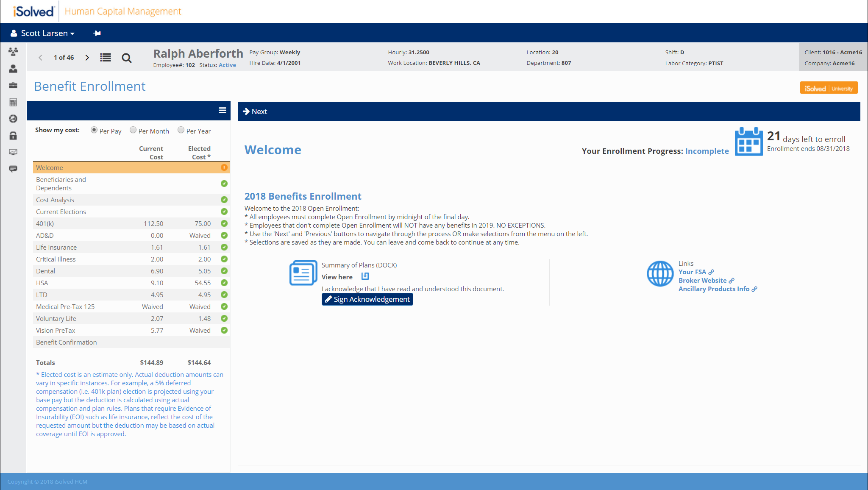Select the Per Year cost option
This screenshot has height=490, width=868.
coord(181,130)
